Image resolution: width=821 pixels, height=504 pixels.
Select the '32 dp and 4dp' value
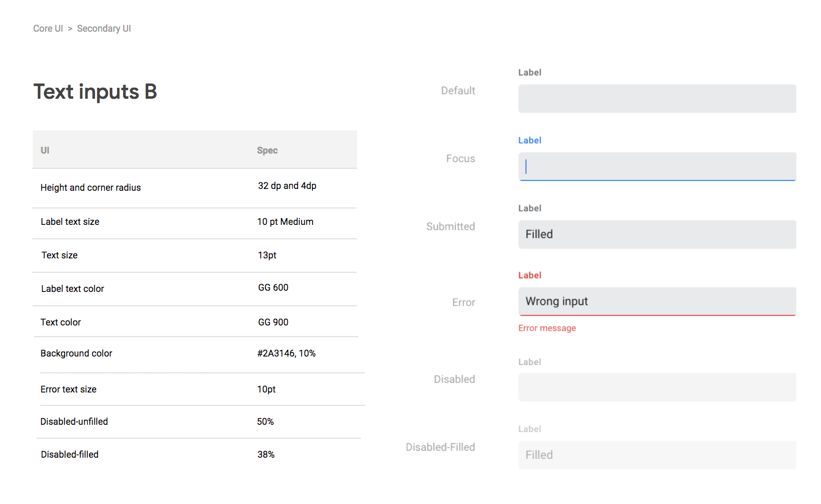(287, 186)
